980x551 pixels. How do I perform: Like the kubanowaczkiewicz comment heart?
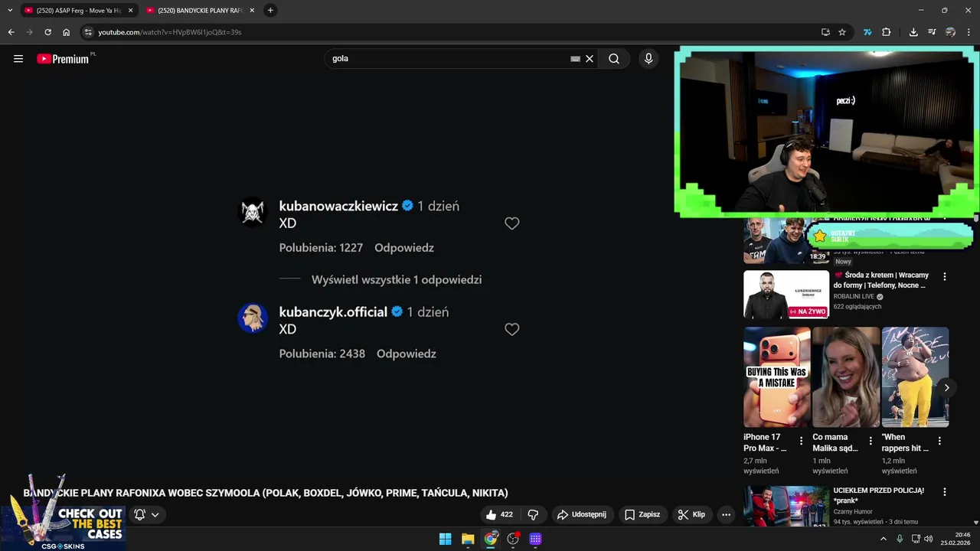pyautogui.click(x=512, y=223)
